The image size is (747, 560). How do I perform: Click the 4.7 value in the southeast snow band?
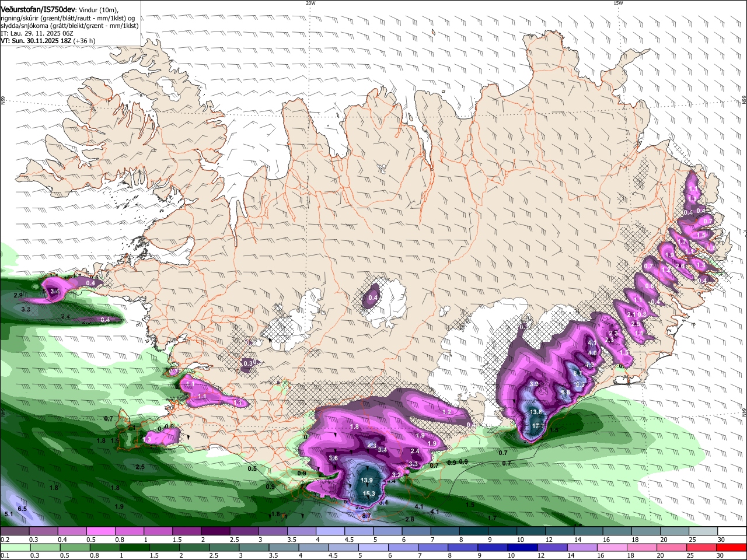click(x=592, y=343)
